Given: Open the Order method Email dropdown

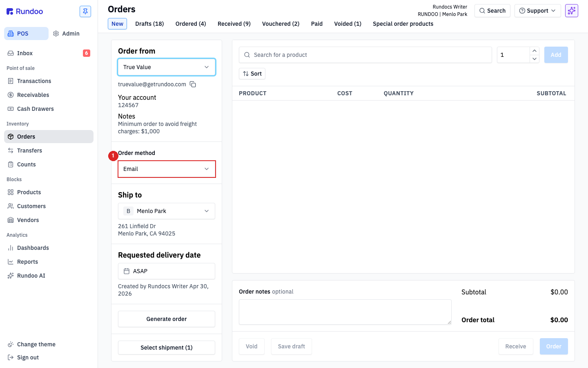Looking at the screenshot, I should pyautogui.click(x=167, y=169).
